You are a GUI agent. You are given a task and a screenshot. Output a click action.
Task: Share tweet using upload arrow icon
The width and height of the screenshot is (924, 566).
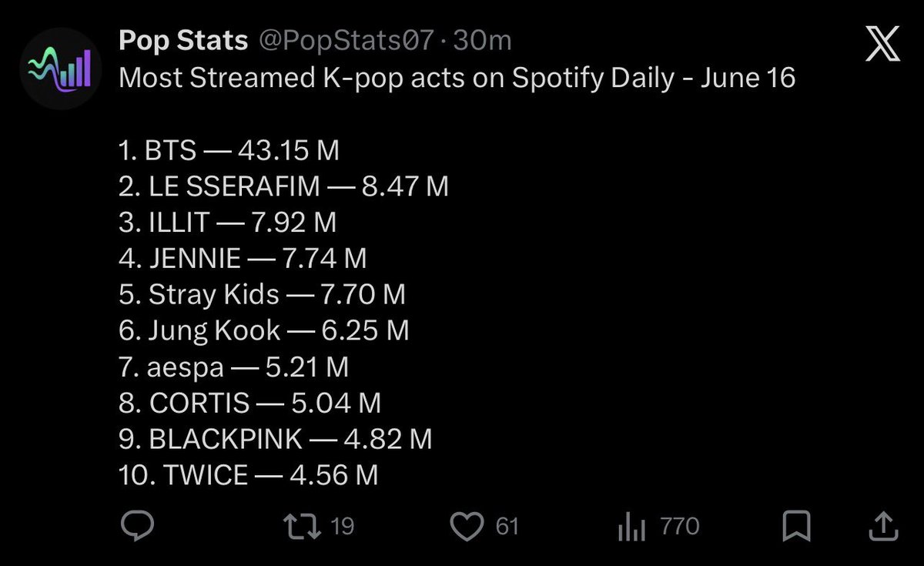882,527
